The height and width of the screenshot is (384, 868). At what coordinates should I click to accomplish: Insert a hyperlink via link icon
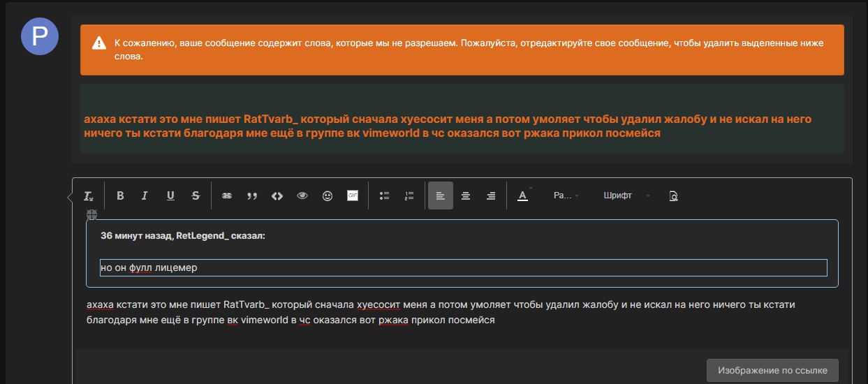[226, 195]
